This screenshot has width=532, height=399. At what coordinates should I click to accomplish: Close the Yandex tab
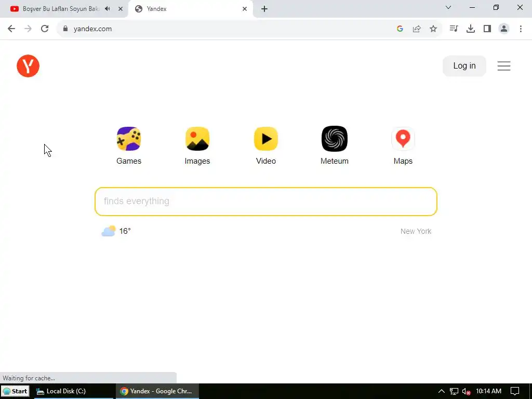click(245, 9)
